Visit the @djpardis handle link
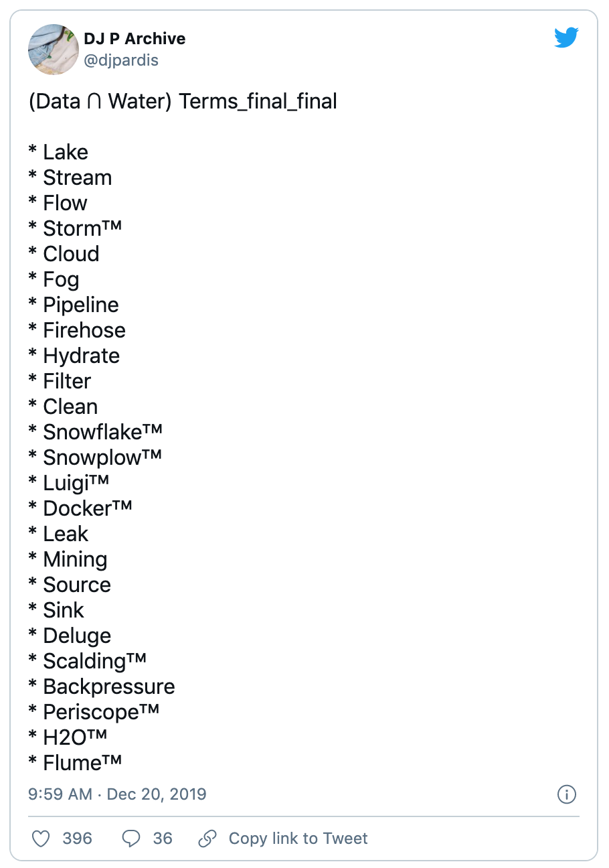This screenshot has height=868, width=609. [121, 61]
